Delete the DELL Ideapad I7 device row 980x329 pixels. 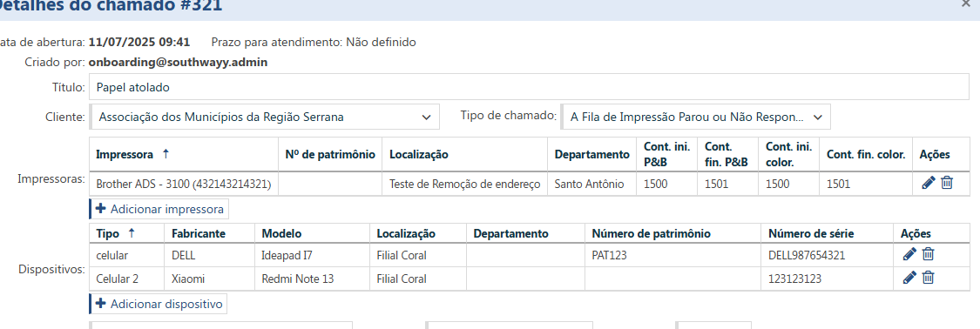pos(929,254)
